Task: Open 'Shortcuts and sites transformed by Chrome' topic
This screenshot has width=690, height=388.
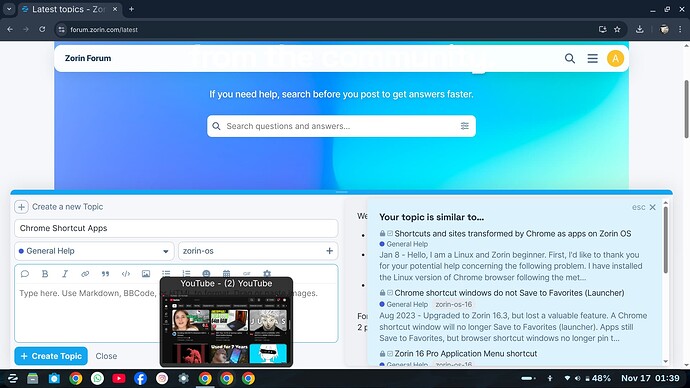Action: [513, 234]
